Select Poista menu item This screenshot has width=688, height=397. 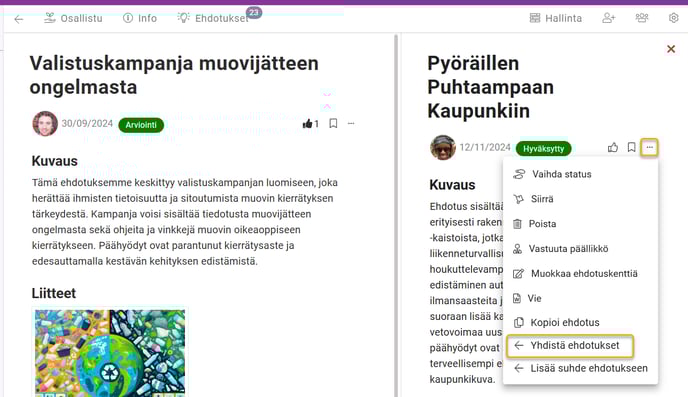[x=580, y=224]
